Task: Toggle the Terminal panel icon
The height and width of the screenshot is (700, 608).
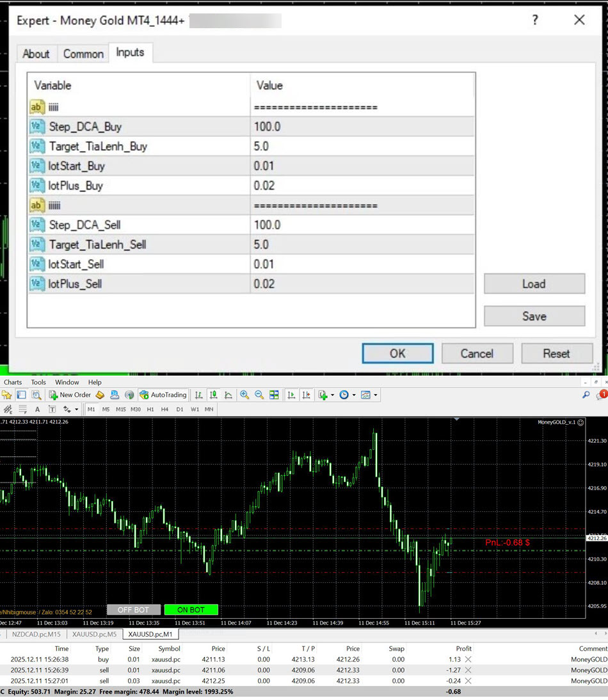Action: 21,395
